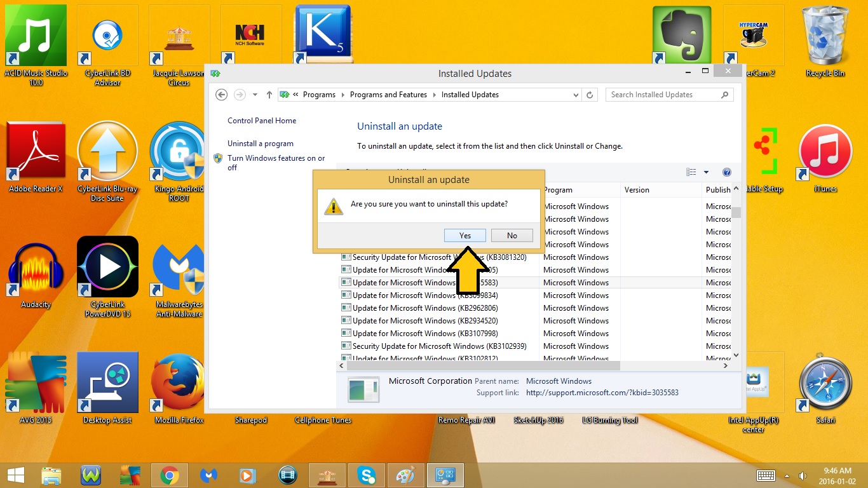Image resolution: width=868 pixels, height=488 pixels.
Task: Confirm uninstall with the Yes button
Action: point(465,235)
